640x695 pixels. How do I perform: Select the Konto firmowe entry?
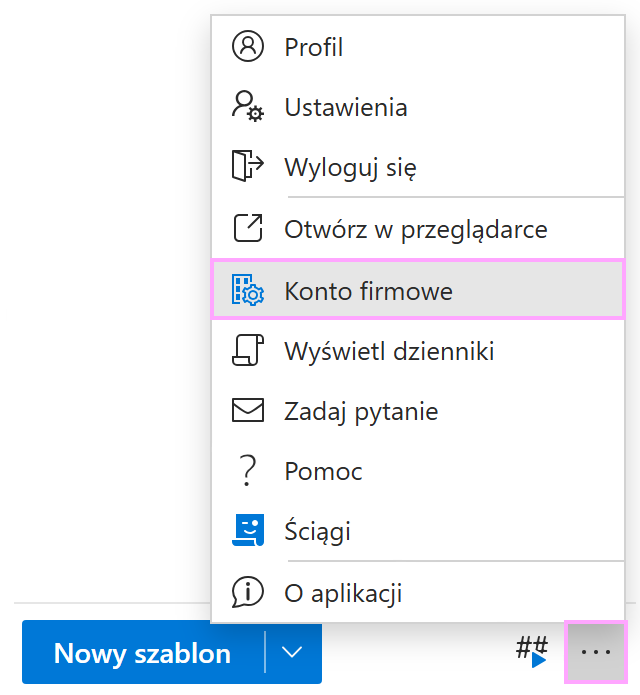pyautogui.click(x=418, y=290)
